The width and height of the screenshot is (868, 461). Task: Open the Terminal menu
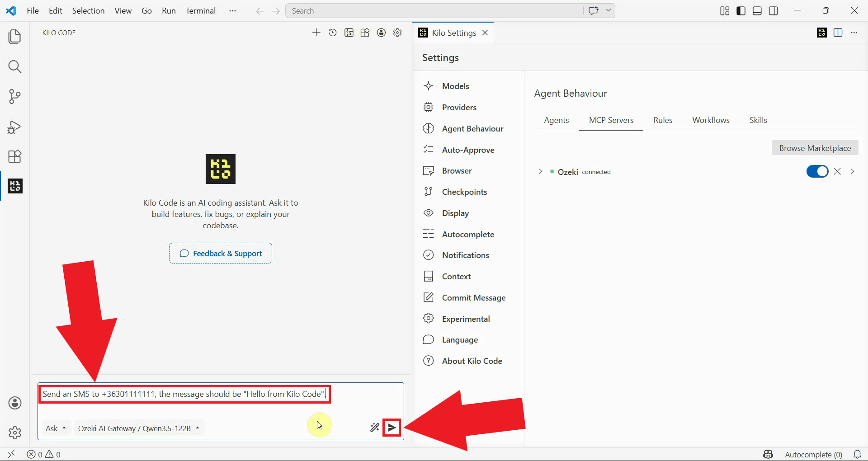point(201,11)
